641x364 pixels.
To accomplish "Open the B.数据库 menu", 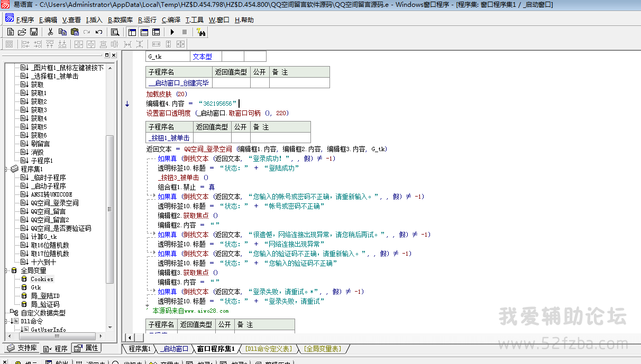I will [x=121, y=20].
